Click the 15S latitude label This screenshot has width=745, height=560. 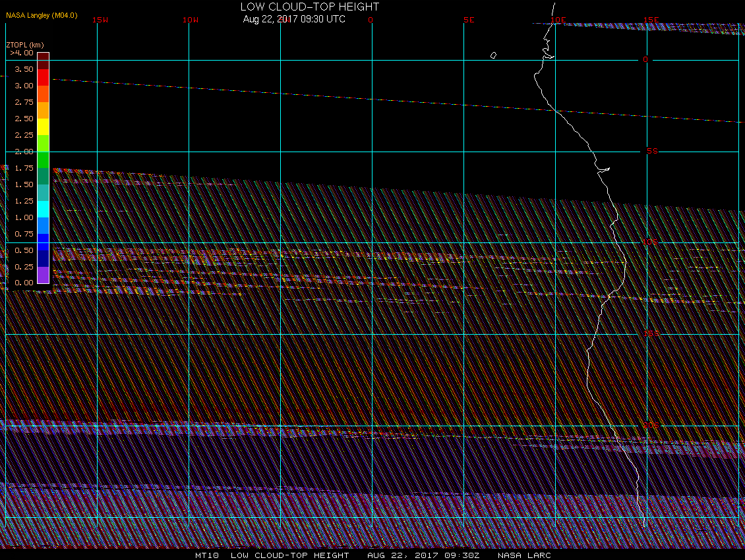(651, 333)
